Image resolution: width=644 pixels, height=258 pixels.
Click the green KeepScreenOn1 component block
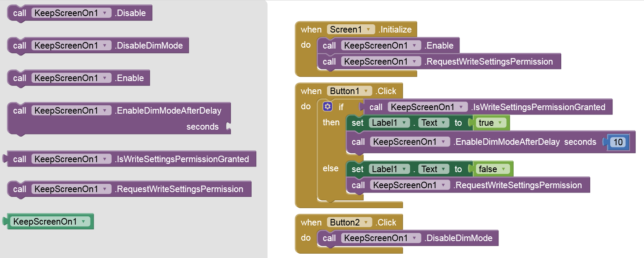coord(45,222)
